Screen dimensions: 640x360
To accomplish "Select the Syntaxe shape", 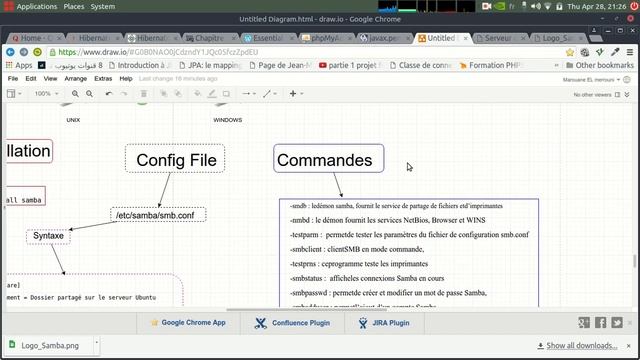I will coord(49,236).
